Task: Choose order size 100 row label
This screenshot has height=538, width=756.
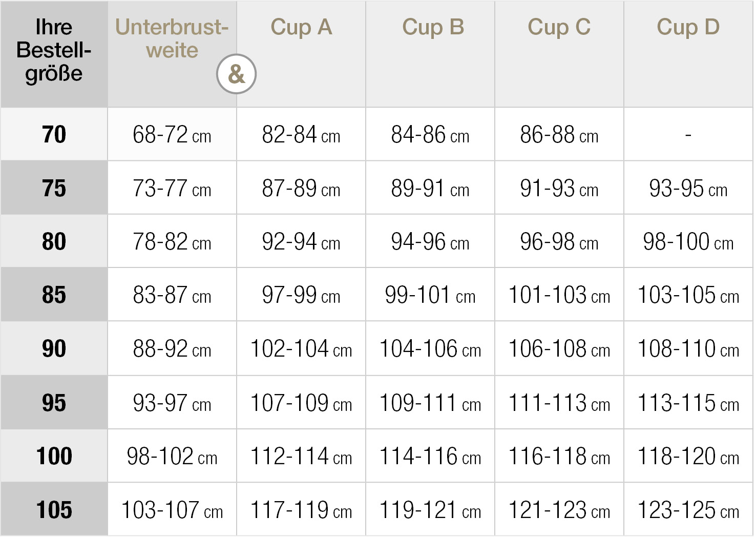Action: click(54, 457)
